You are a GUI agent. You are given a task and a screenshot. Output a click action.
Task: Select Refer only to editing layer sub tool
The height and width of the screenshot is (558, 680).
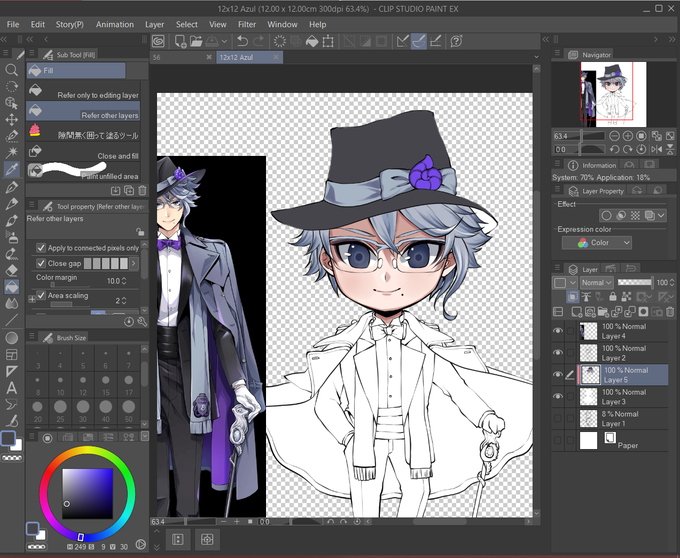coord(83,91)
